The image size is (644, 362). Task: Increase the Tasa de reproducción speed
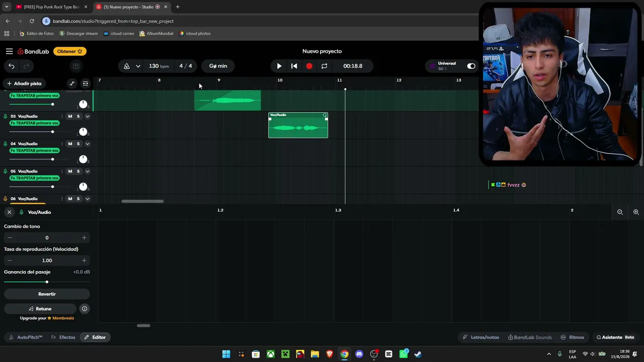(84, 260)
